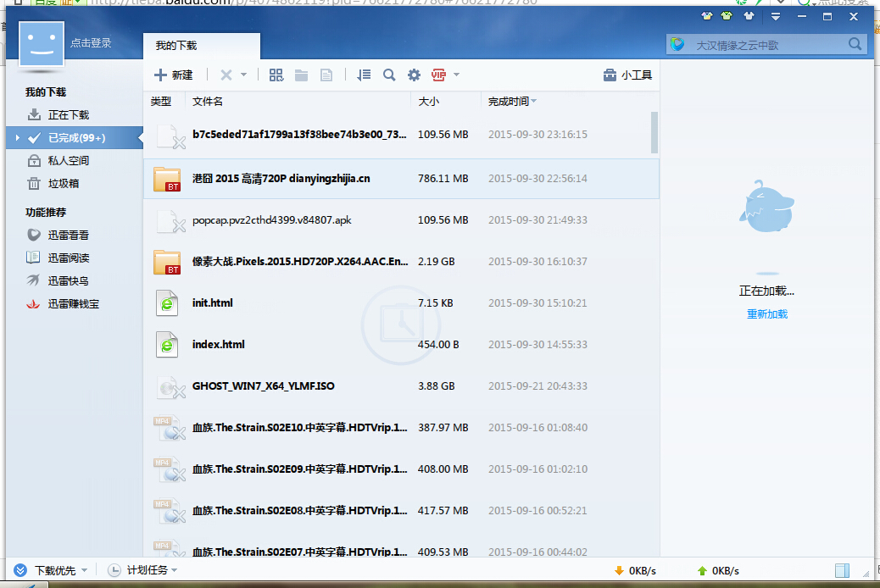The image size is (880, 588).
Task: Click the green shirt icon in title bar
Action: pos(727,16)
